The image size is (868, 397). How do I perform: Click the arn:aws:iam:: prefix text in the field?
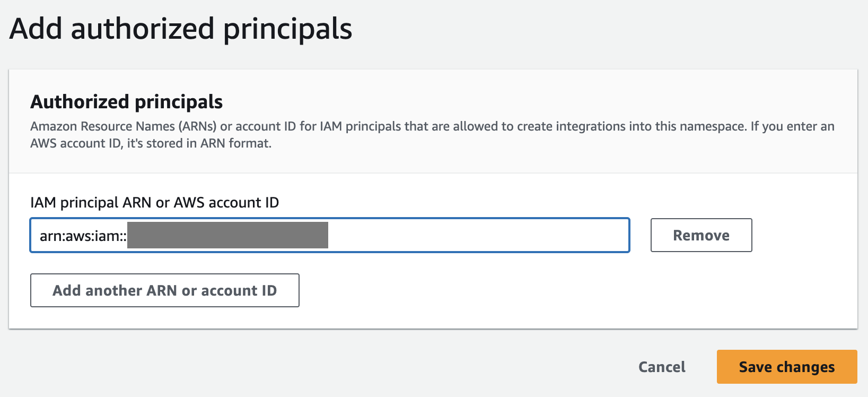click(82, 236)
